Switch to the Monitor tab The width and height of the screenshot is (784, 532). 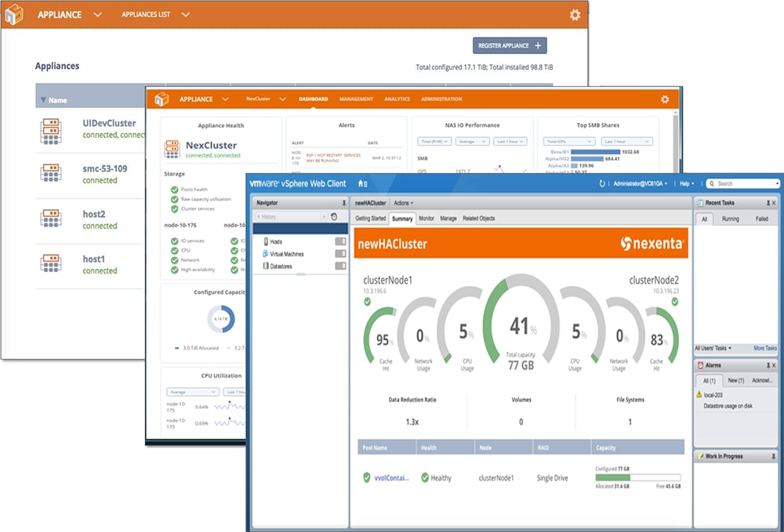[x=426, y=219]
